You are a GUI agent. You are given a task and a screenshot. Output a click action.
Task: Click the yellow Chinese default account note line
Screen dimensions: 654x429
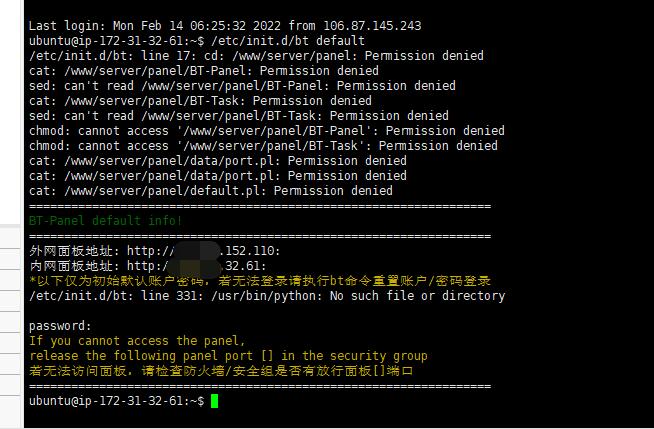coord(260,281)
